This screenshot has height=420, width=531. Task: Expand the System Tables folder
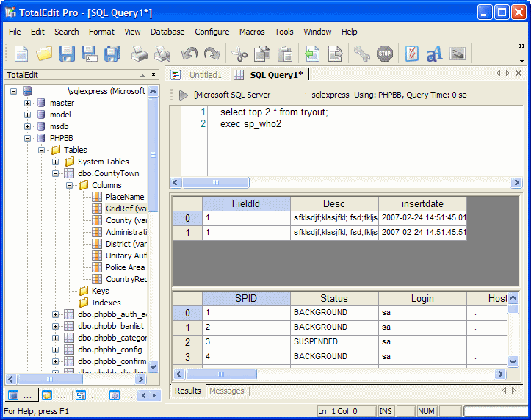[55, 162]
